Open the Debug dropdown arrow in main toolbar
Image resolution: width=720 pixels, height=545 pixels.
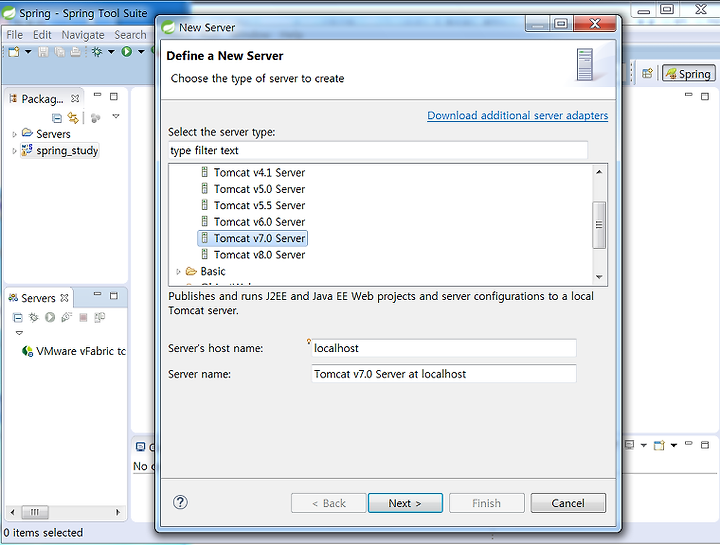pos(111,52)
